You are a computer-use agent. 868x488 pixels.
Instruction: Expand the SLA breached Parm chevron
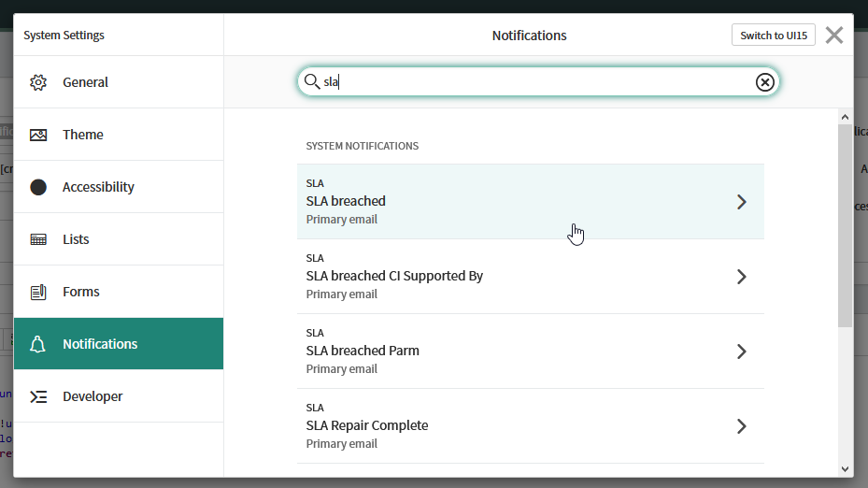(x=742, y=352)
